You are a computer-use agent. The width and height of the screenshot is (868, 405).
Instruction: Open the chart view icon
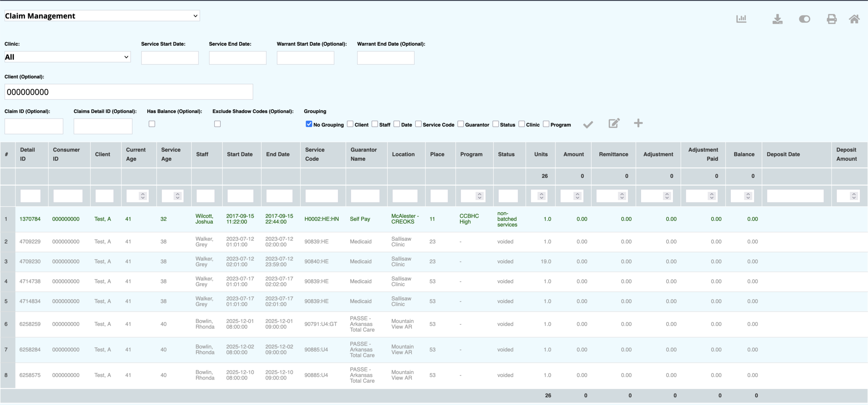click(741, 19)
